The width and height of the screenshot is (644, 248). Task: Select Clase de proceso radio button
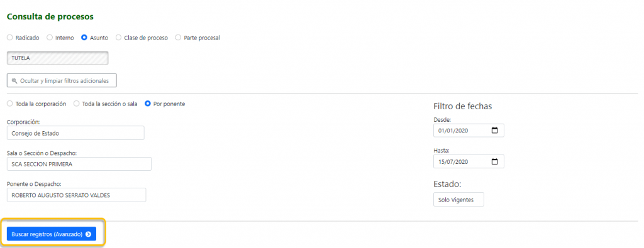tap(119, 38)
